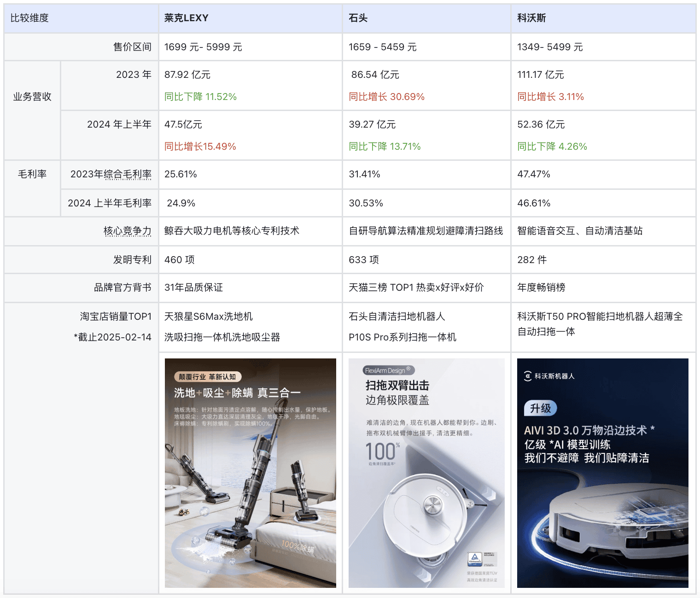
Task: Click revenue value 47.5亿元
Action: (x=183, y=124)
